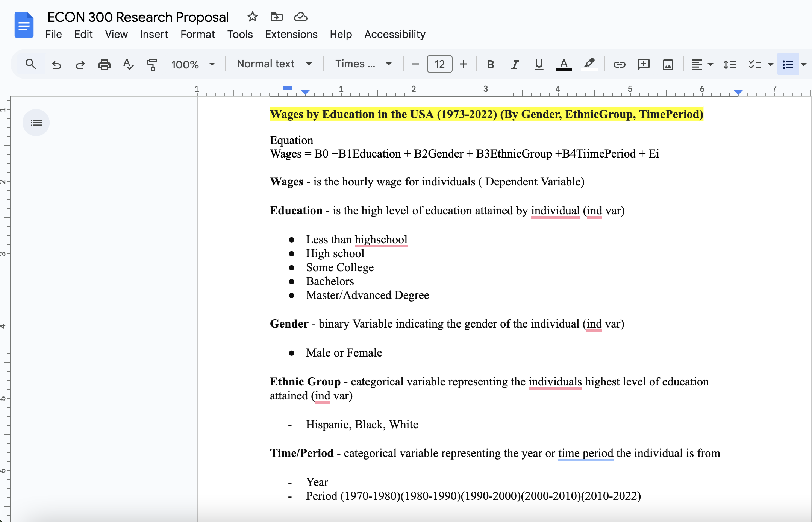The width and height of the screenshot is (812, 522).
Task: Add a comment using the toolbar icon
Action: [644, 65]
